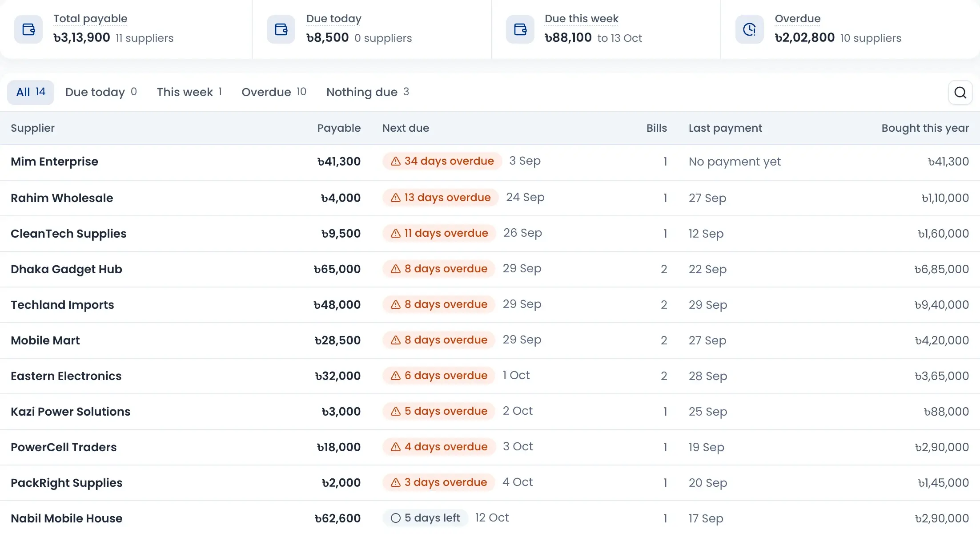Sort by Bought this year header
Screen dimensions: 980x534
(x=925, y=128)
